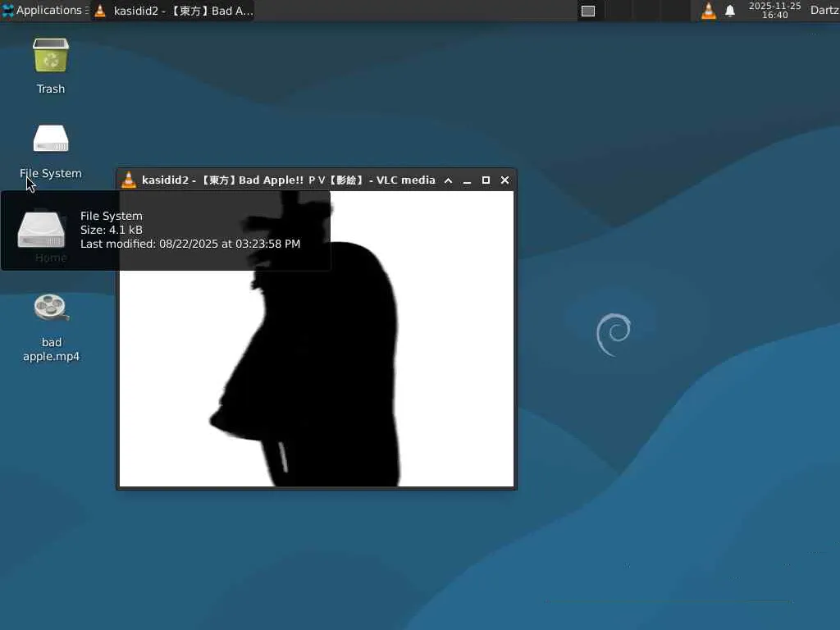The image size is (840, 630).
Task: Roll up the VLC window using the up-arrow button
Action: [x=449, y=180]
